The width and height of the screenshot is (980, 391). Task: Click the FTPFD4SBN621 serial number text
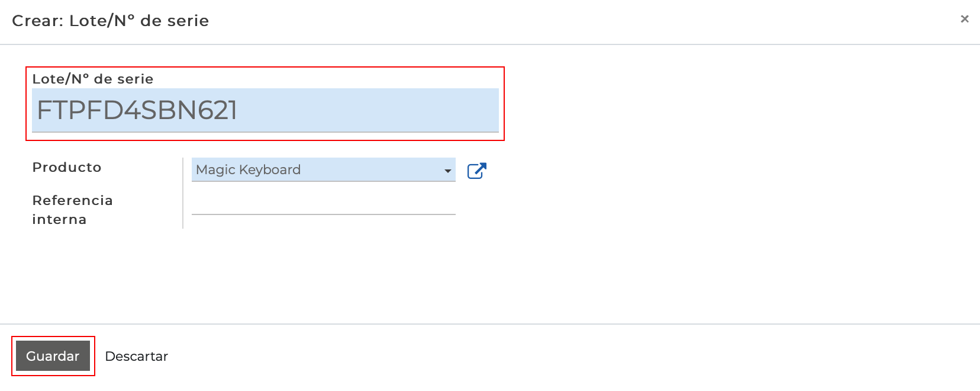[x=137, y=110]
